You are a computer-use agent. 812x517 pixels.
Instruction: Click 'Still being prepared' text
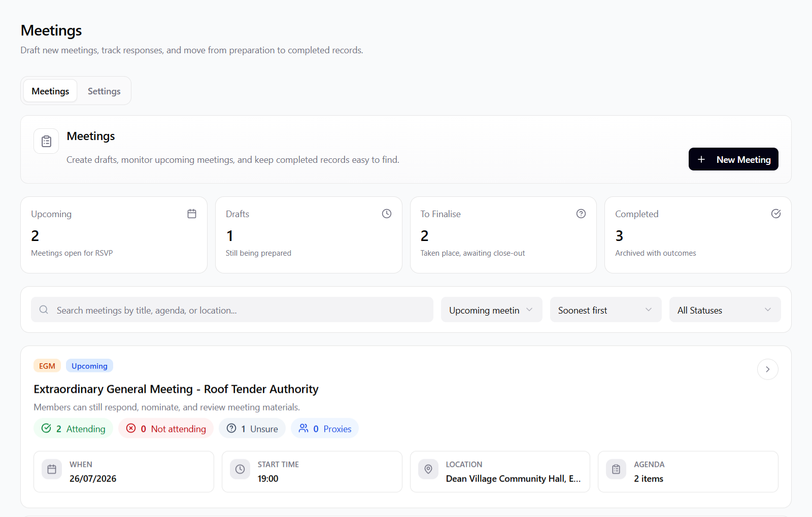click(x=258, y=253)
